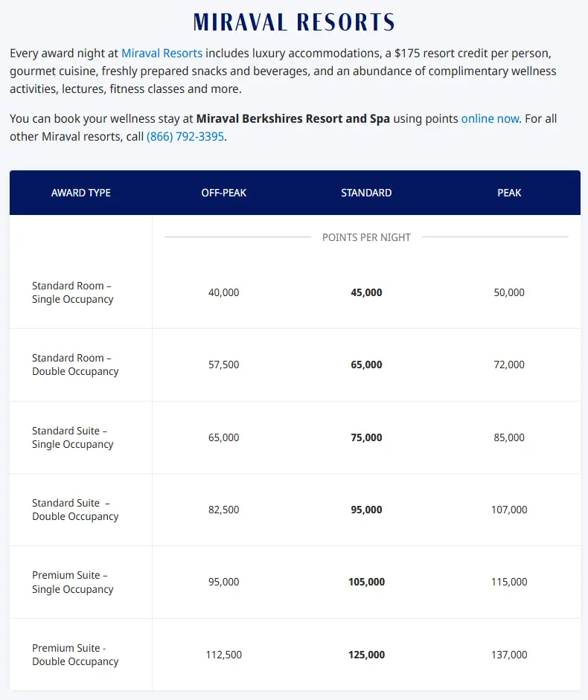
Task: Select the bold 45,000 standard points value
Action: point(366,292)
